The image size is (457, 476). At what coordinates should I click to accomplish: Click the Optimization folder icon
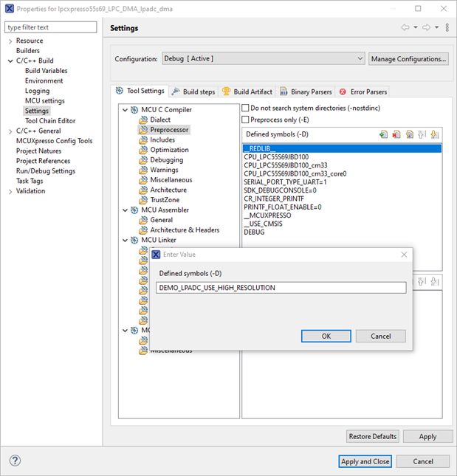143,150
